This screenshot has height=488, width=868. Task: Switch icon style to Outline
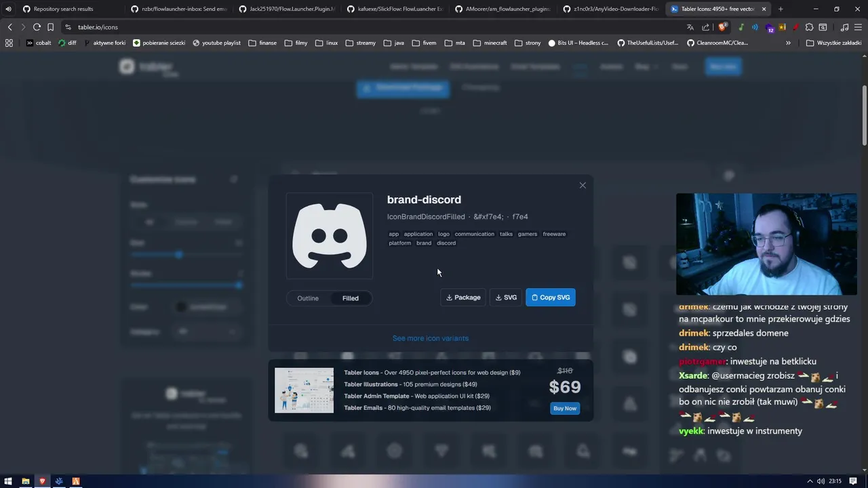coord(308,298)
